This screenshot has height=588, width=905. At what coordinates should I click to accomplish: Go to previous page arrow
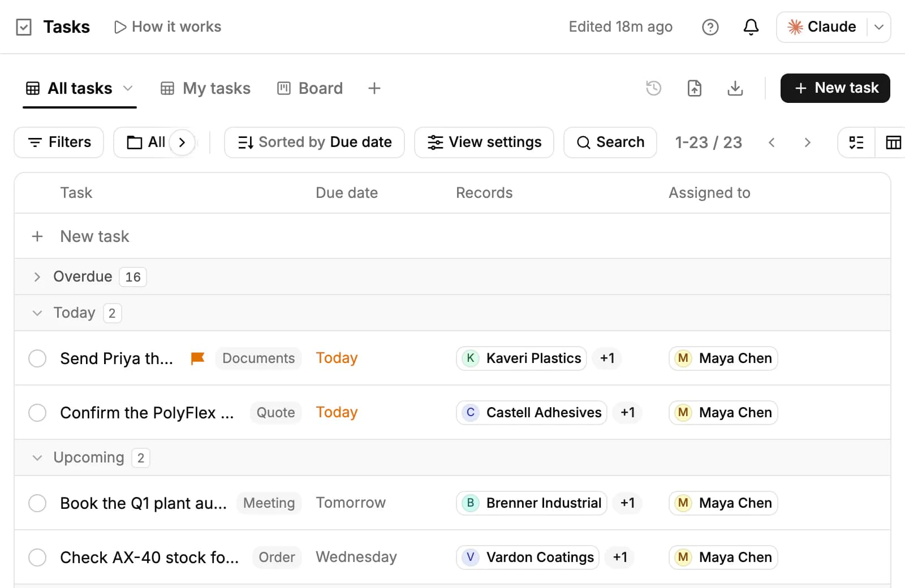coord(772,142)
